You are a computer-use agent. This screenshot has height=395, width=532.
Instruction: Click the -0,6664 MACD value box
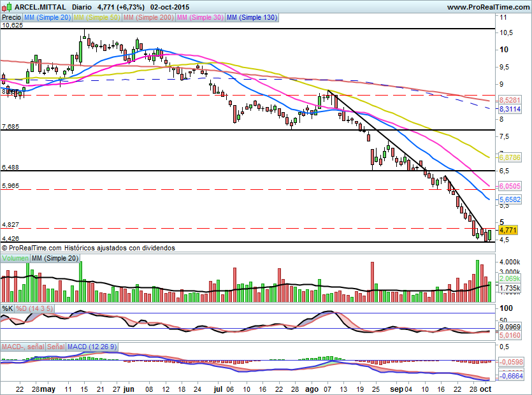coord(511,376)
